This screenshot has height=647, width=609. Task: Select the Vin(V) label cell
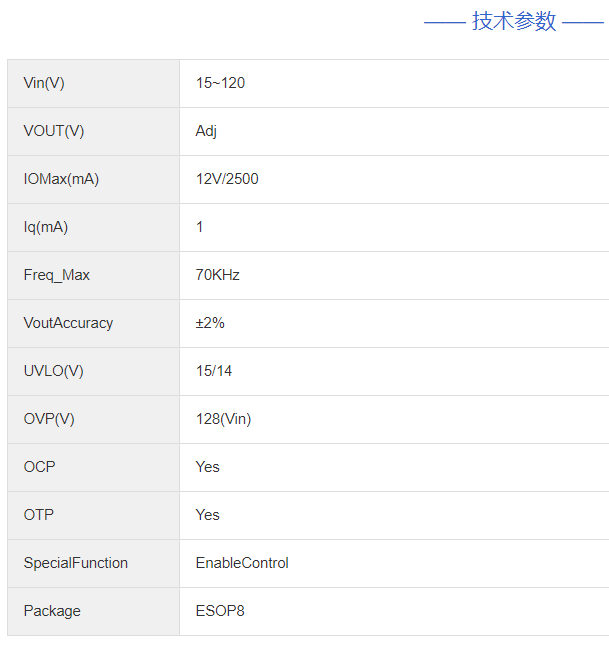tap(44, 83)
